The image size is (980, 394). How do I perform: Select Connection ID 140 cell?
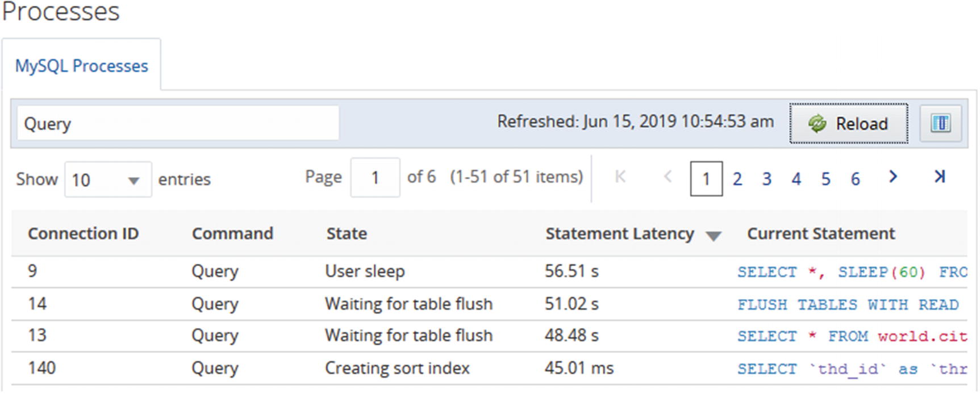(42, 368)
